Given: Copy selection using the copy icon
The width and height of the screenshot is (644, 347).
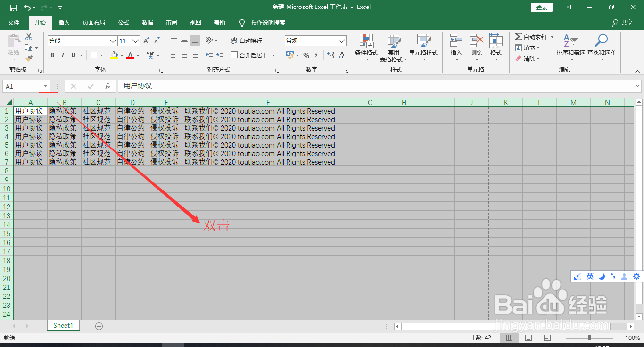Looking at the screenshot, I should pos(29,48).
